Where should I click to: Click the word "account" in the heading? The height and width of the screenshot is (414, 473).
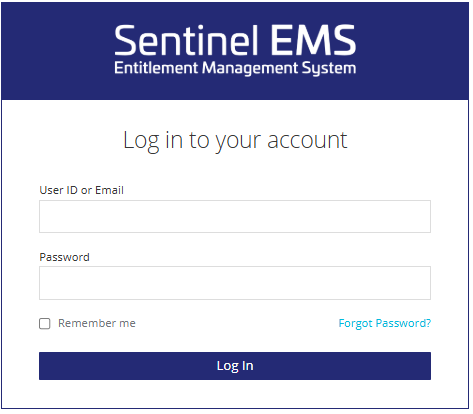click(307, 140)
